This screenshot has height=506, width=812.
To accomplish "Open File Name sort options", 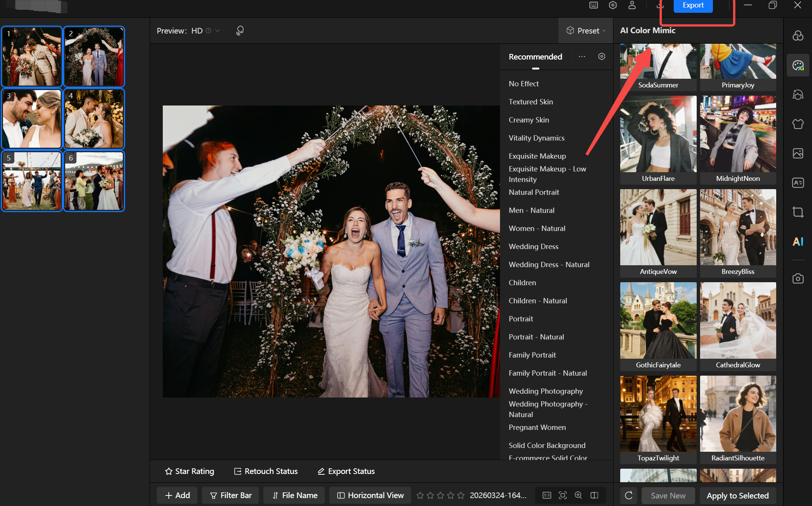I will 294,495.
